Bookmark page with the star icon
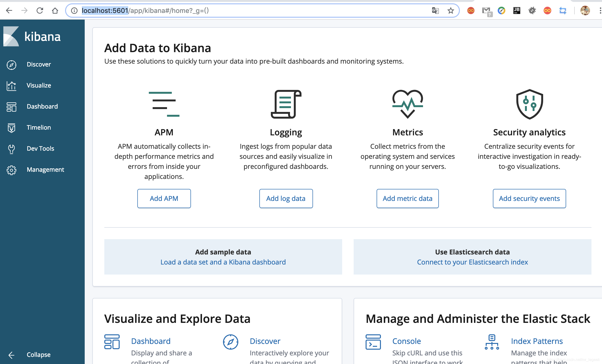 click(x=451, y=11)
